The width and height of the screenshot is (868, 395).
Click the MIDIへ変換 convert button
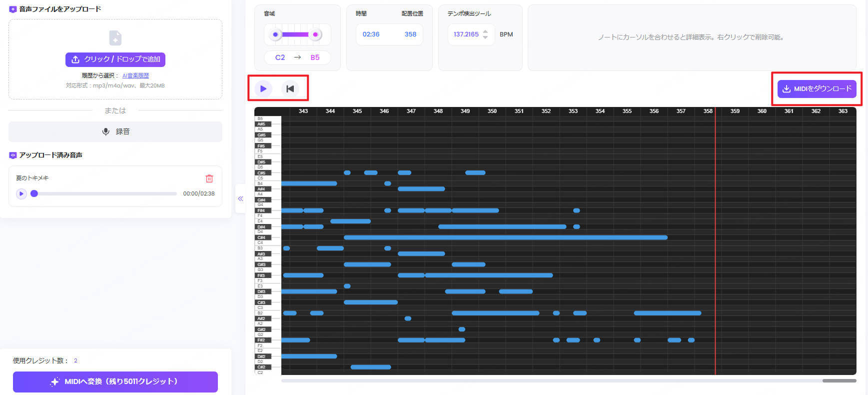pos(115,381)
